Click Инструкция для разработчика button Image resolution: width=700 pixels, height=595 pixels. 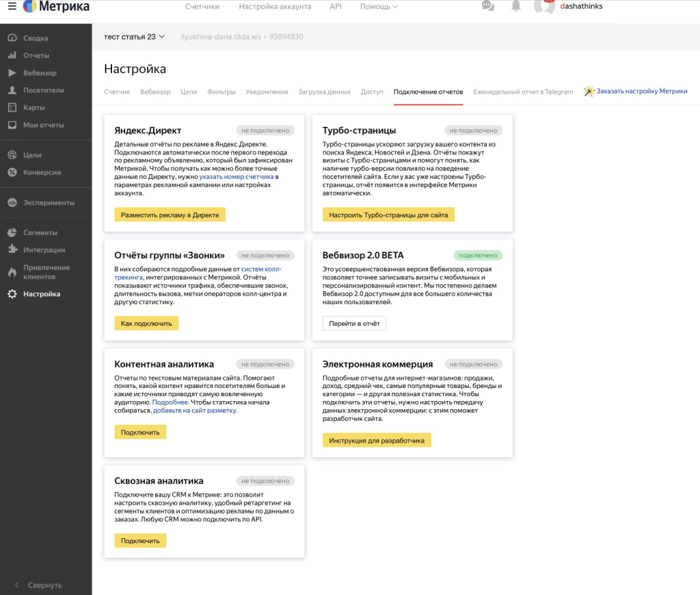(x=377, y=441)
